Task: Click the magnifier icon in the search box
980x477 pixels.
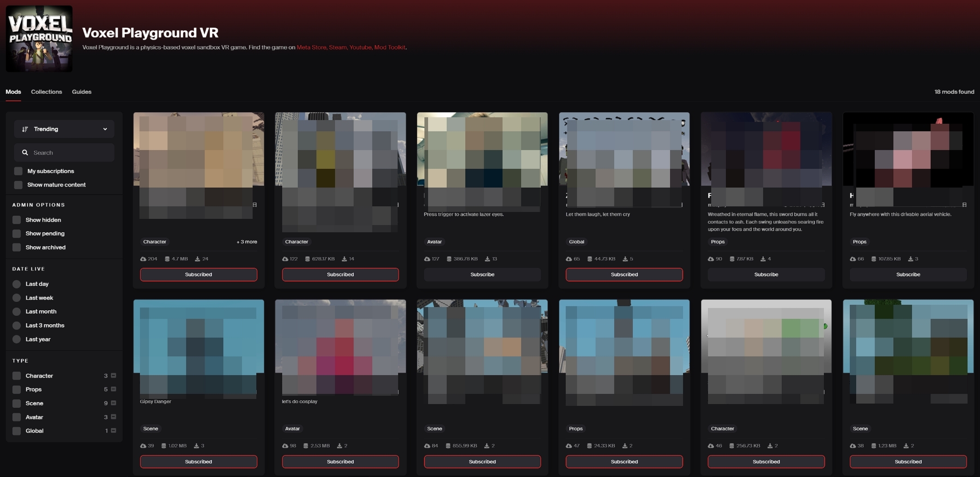Action: 25,152
